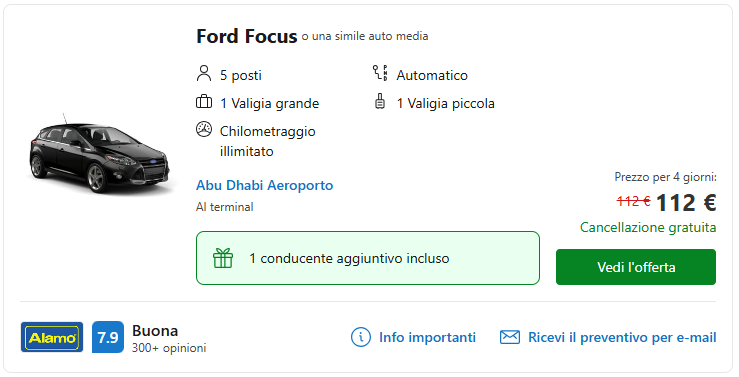
Task: Click the Cancellazione gratuita label
Action: 648,228
